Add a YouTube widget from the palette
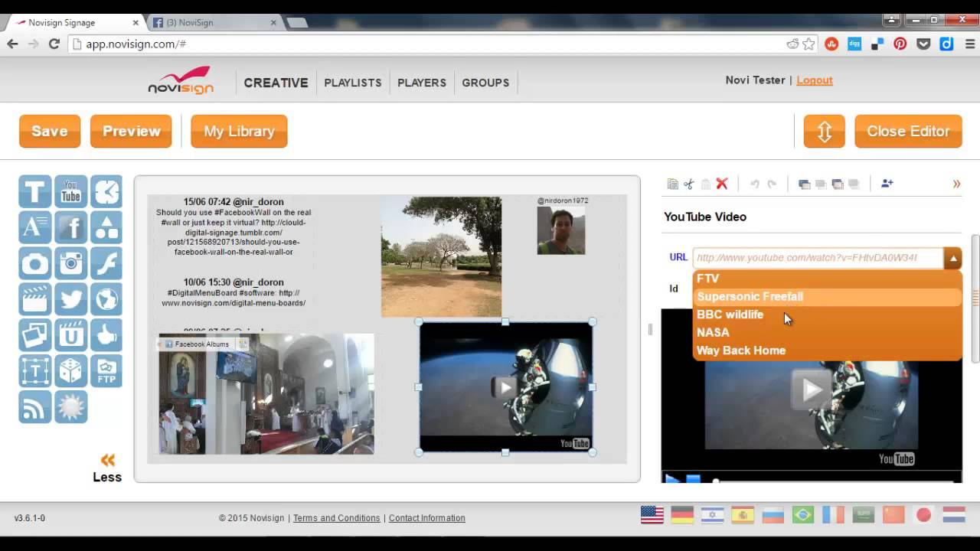 click(70, 191)
